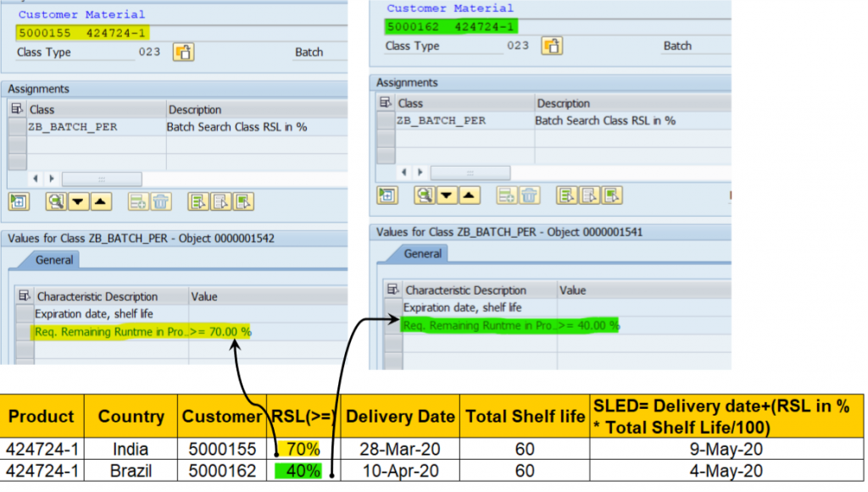This screenshot has width=868, height=492.
Task: Select all entries icon in 5000155 toolbar
Action: pyautogui.click(x=198, y=202)
